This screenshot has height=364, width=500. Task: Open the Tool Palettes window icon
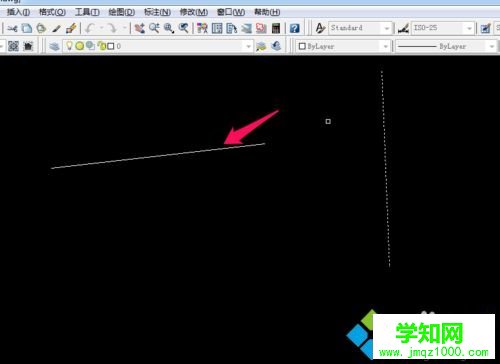coord(232,28)
